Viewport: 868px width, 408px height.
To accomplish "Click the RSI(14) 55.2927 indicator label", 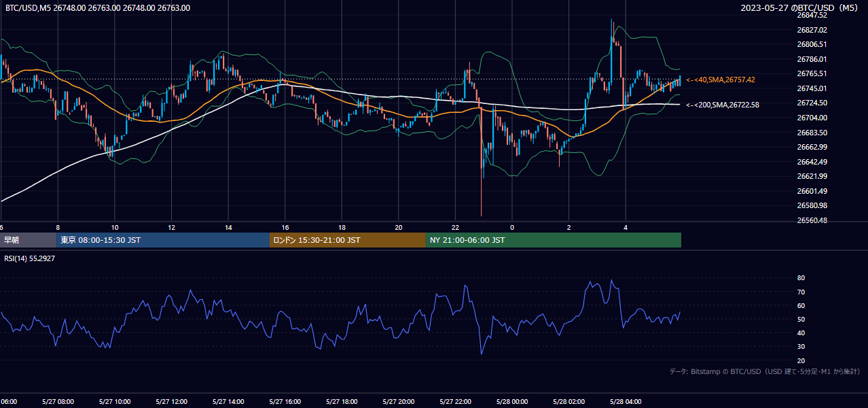I will click(30, 258).
